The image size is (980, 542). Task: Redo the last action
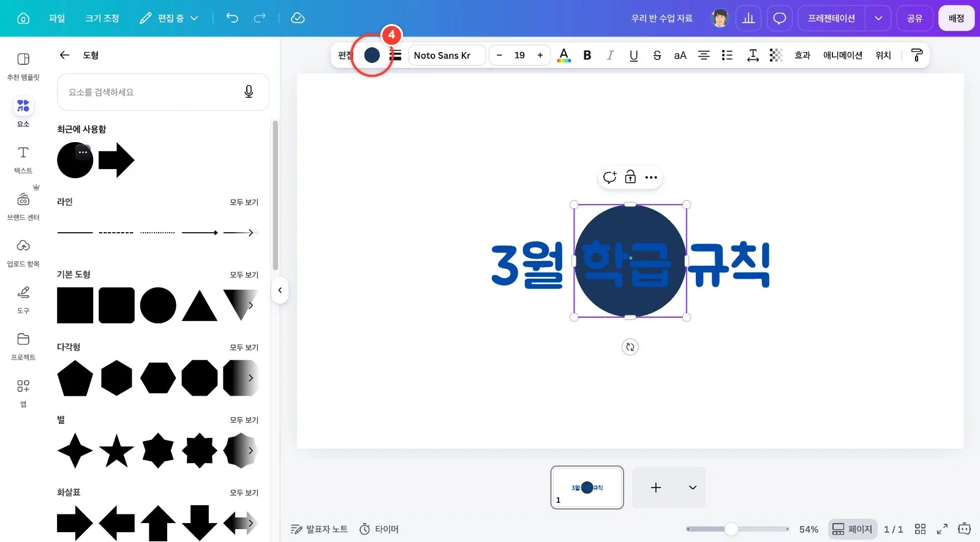coord(260,18)
